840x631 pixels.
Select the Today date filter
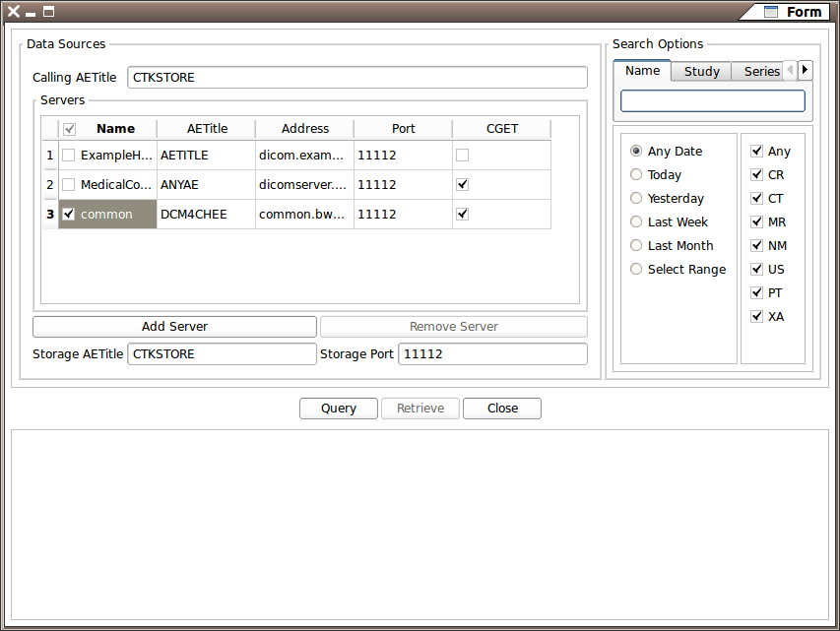[636, 175]
